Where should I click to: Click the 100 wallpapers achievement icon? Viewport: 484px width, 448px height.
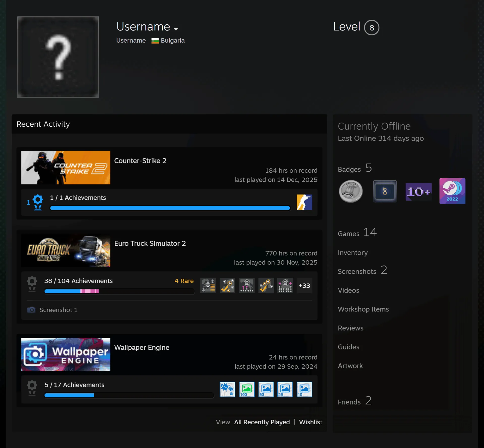tap(247, 389)
